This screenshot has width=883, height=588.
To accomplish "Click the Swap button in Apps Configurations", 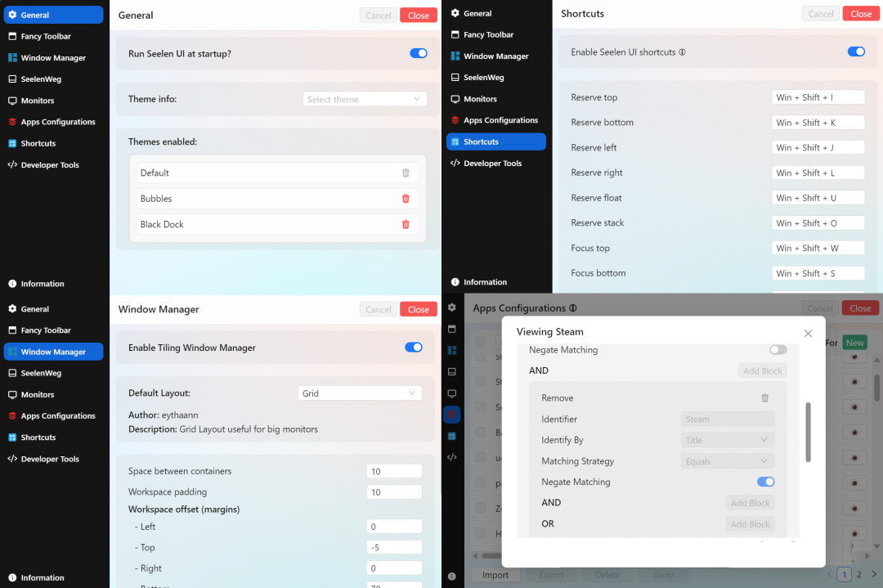I will (x=663, y=574).
